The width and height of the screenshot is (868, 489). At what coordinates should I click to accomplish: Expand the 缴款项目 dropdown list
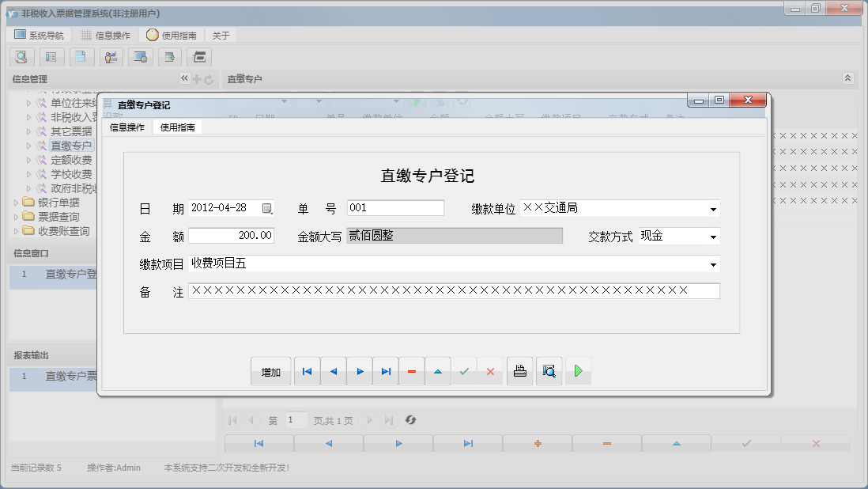(713, 263)
